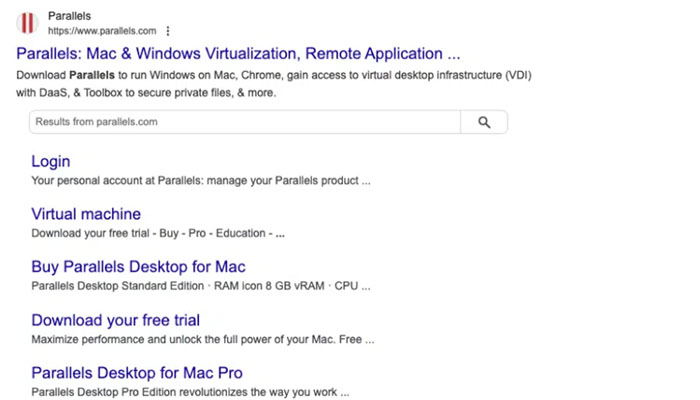Visit the Parallels Desktop for Mac Pro link
Image resolution: width=700 pixels, height=400 pixels.
[x=136, y=373]
